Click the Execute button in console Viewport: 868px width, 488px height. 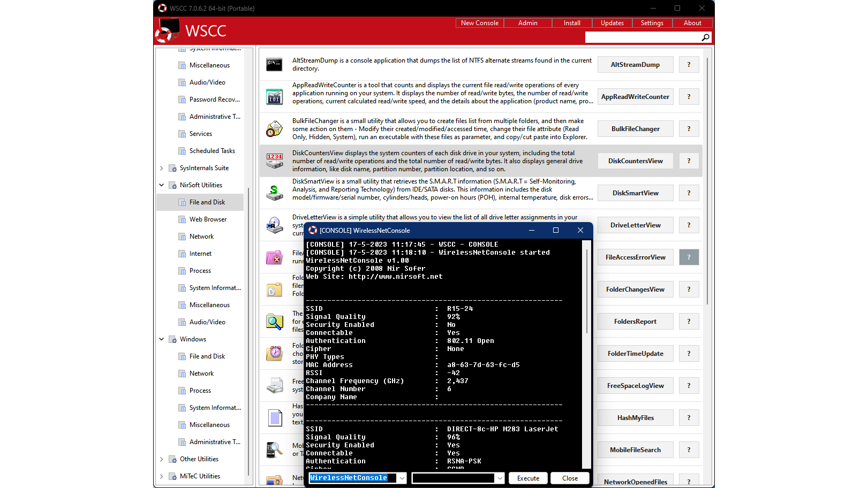click(x=528, y=478)
